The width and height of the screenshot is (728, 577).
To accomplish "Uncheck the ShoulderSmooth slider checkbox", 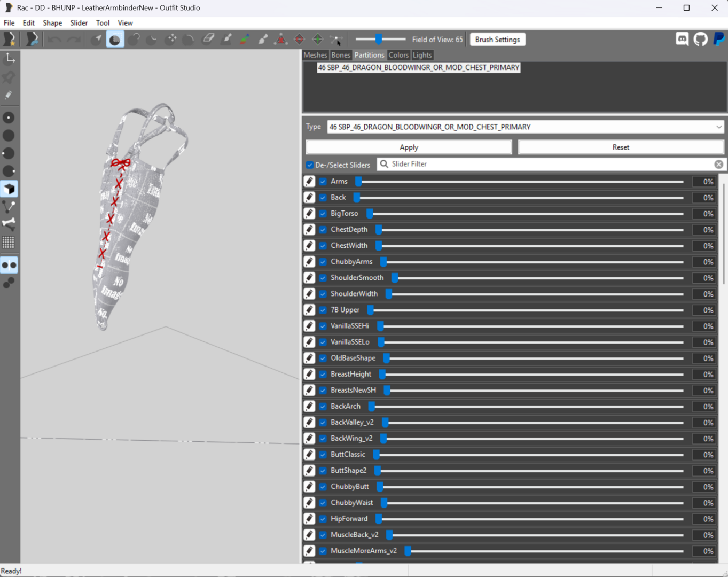I will point(323,278).
